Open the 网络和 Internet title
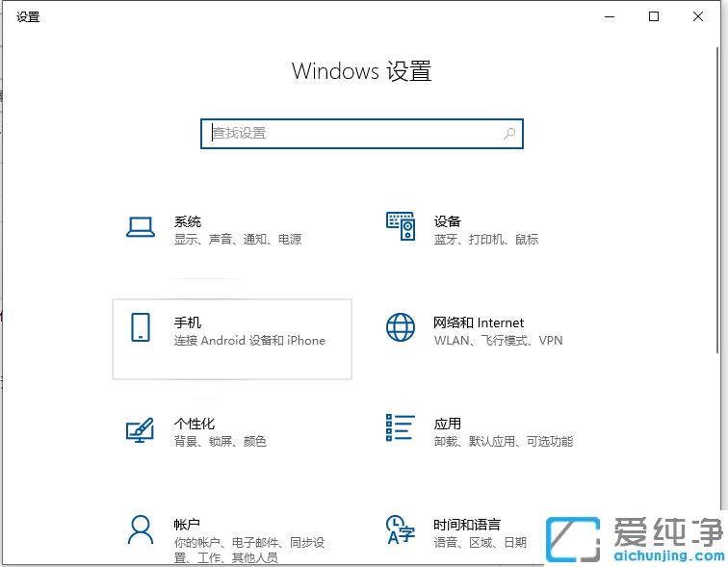 pos(479,322)
